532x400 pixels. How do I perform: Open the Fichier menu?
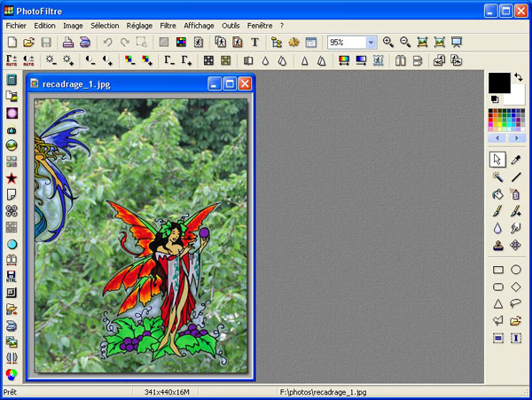16,26
